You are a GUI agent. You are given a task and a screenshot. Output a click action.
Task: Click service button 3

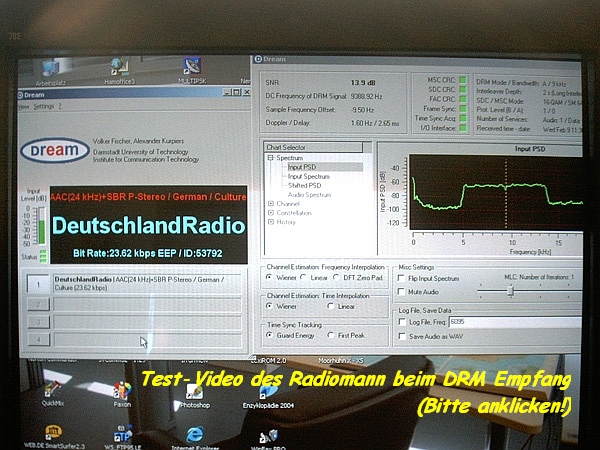click(38, 322)
